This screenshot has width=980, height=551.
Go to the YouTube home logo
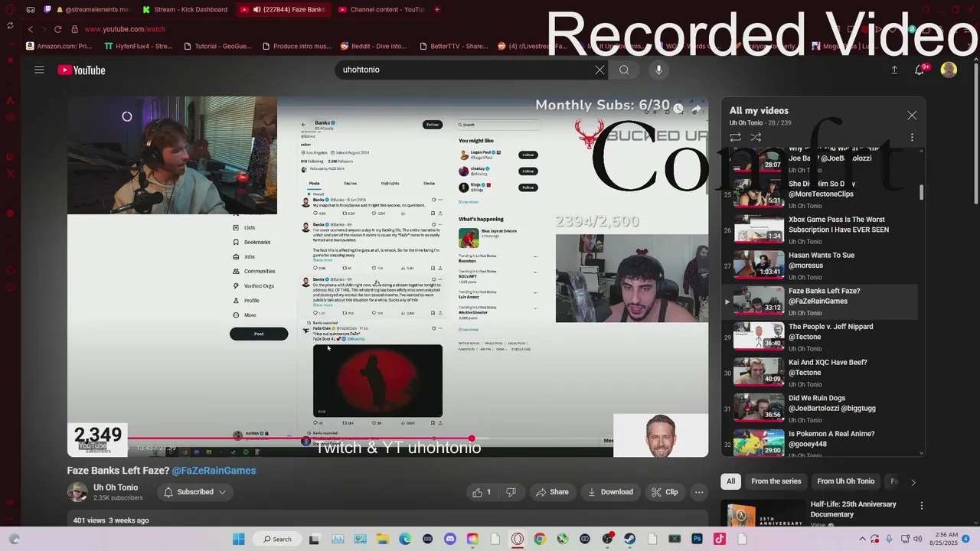[81, 70]
